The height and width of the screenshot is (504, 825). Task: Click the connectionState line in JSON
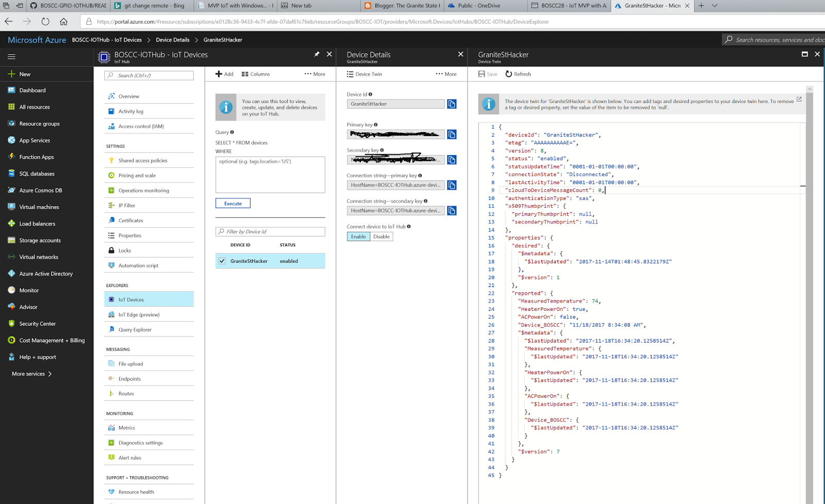tap(558, 174)
